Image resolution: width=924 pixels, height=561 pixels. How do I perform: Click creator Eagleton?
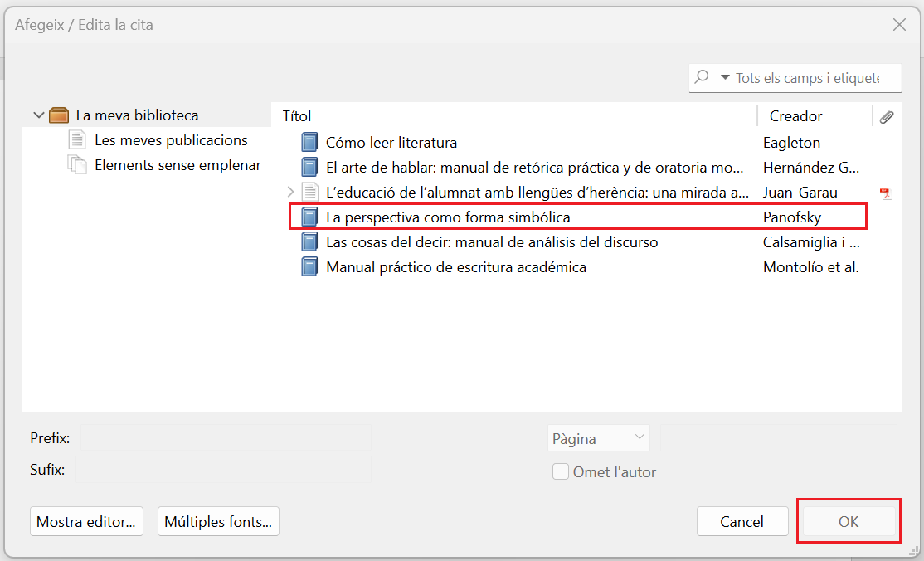tap(791, 142)
